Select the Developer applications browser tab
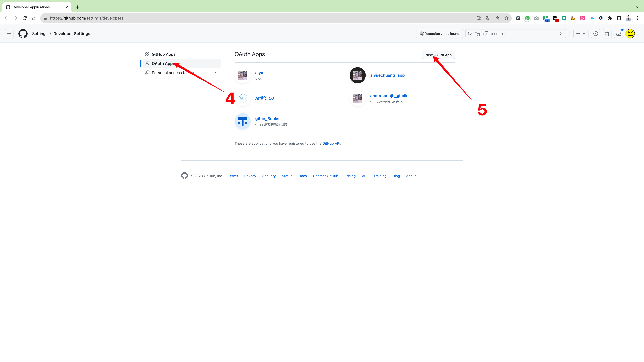The width and height of the screenshot is (644, 362). [x=37, y=7]
